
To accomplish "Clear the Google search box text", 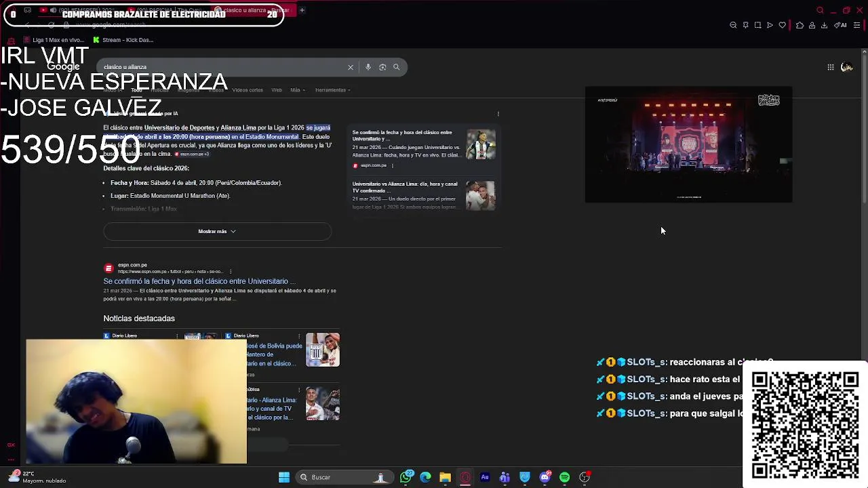I will [351, 67].
